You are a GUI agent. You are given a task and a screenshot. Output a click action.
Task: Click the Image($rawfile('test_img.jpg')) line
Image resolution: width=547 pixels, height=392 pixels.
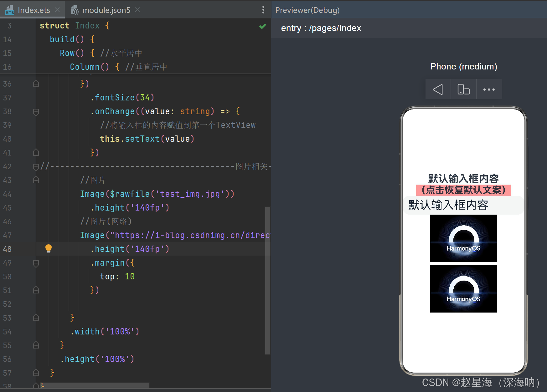point(157,194)
